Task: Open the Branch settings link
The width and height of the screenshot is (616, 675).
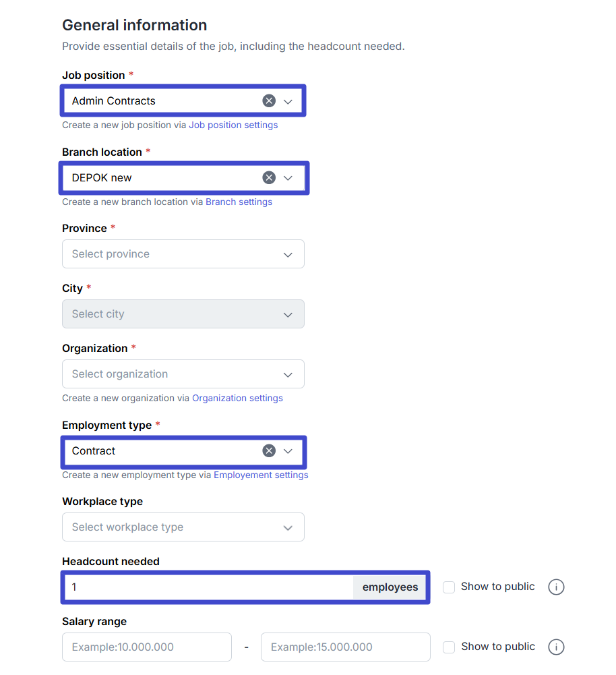Action: (x=239, y=202)
